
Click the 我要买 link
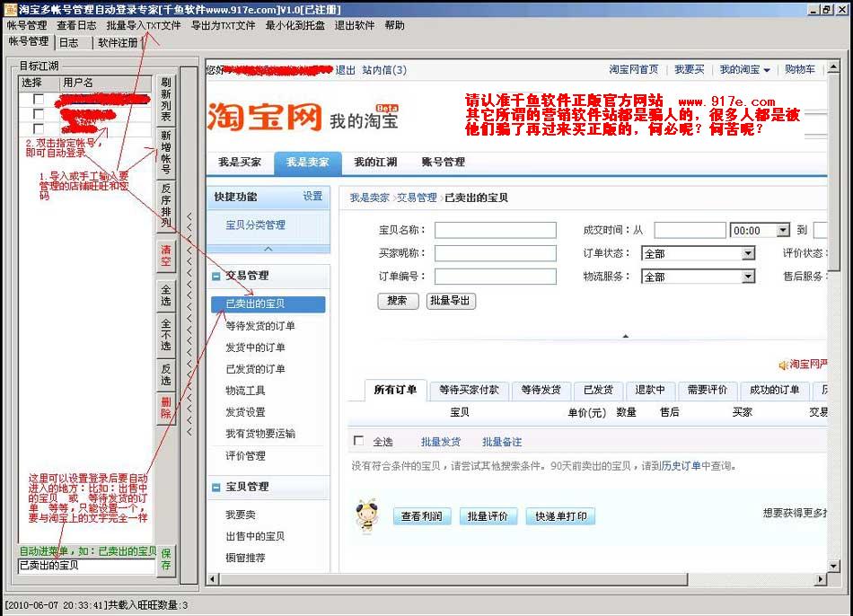pyautogui.click(x=690, y=70)
